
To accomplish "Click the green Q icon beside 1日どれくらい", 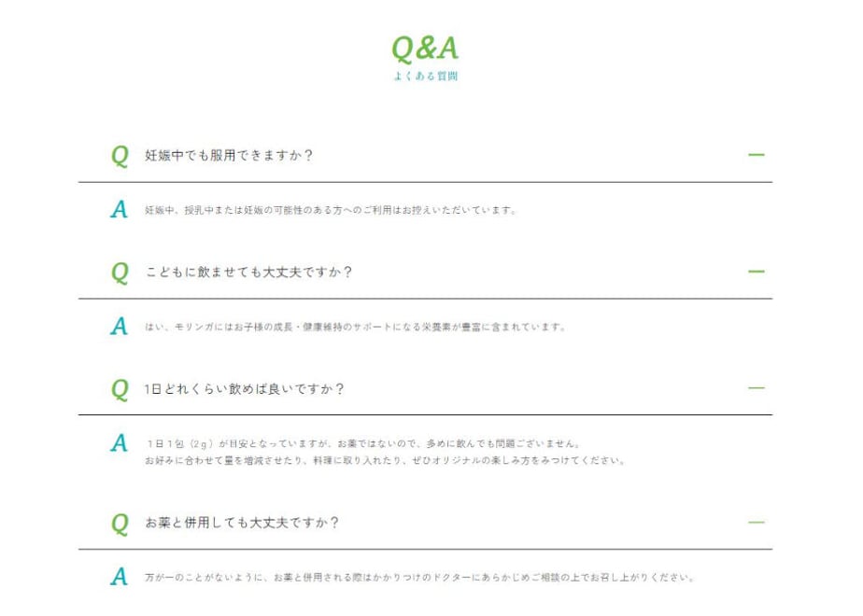I will 120,389.
